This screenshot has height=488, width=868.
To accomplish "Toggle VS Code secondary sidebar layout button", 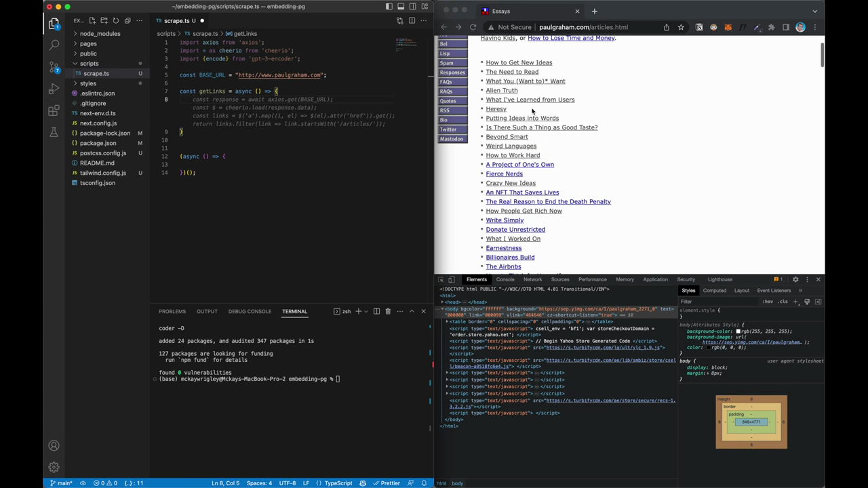I will tap(412, 6).
